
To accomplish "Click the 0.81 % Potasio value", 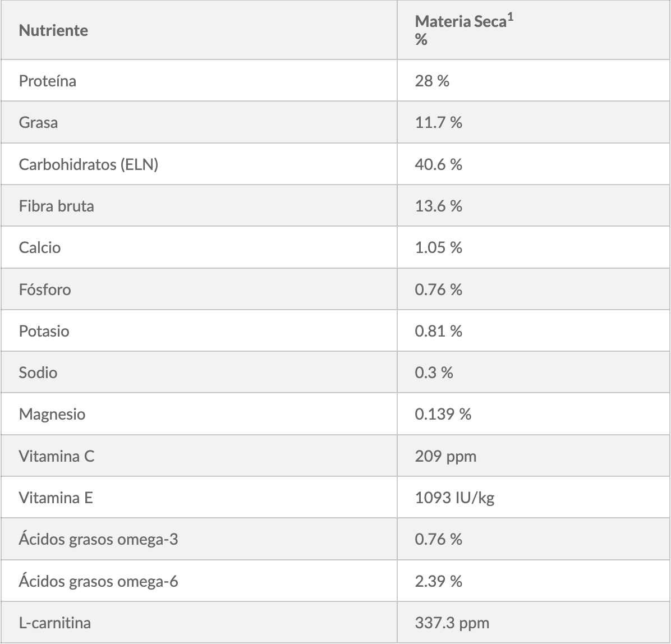I will point(438,331).
